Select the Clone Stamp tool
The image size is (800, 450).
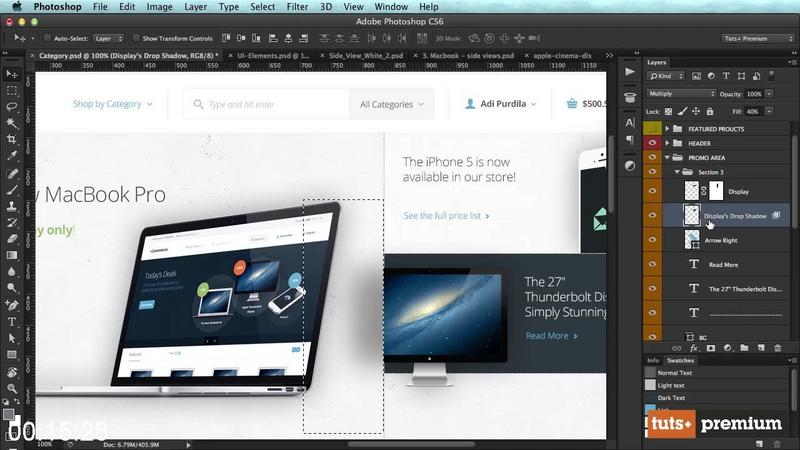tap(12, 206)
